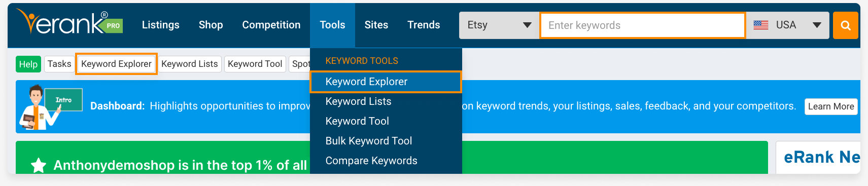Screen dimensions: 868x186
Task: Open the Shop menu
Action: coord(211,25)
